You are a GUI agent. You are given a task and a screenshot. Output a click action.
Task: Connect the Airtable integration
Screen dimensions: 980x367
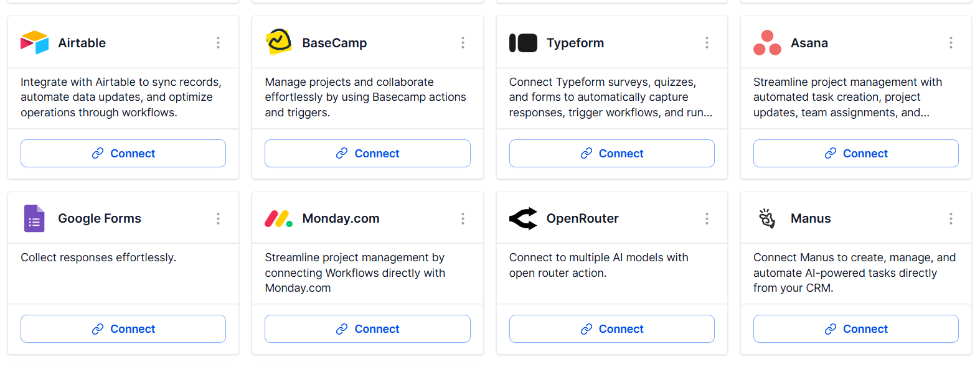pyautogui.click(x=123, y=153)
